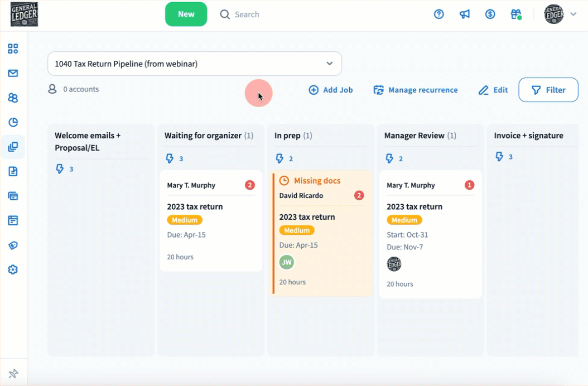Open the inbox envelope icon in sidebar
Viewport: 588px width, 386px height.
point(13,73)
